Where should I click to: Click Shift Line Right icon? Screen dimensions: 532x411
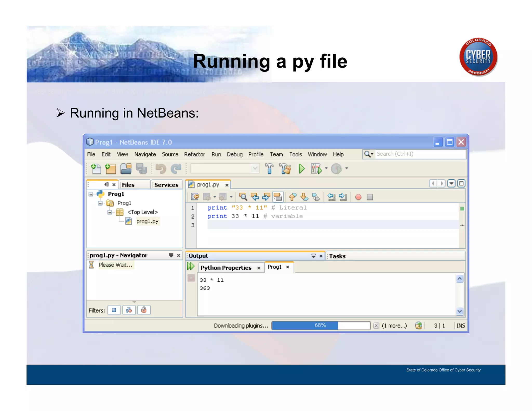[343, 197]
